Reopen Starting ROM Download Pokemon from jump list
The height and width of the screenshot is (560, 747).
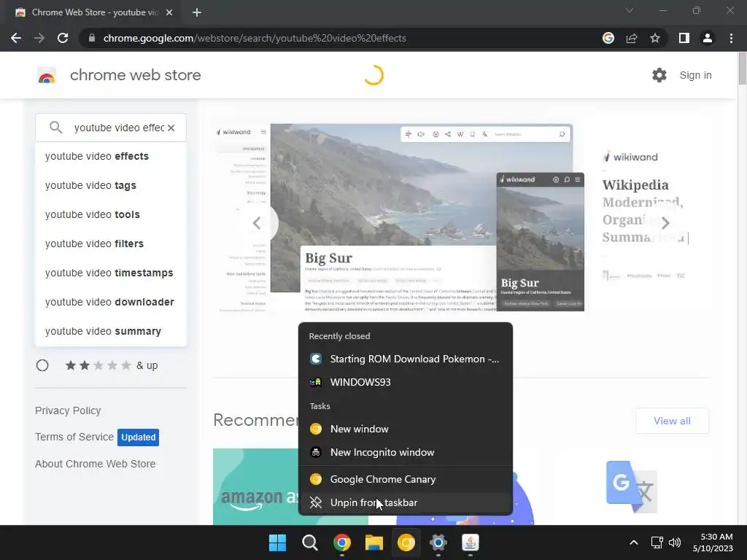click(406, 359)
